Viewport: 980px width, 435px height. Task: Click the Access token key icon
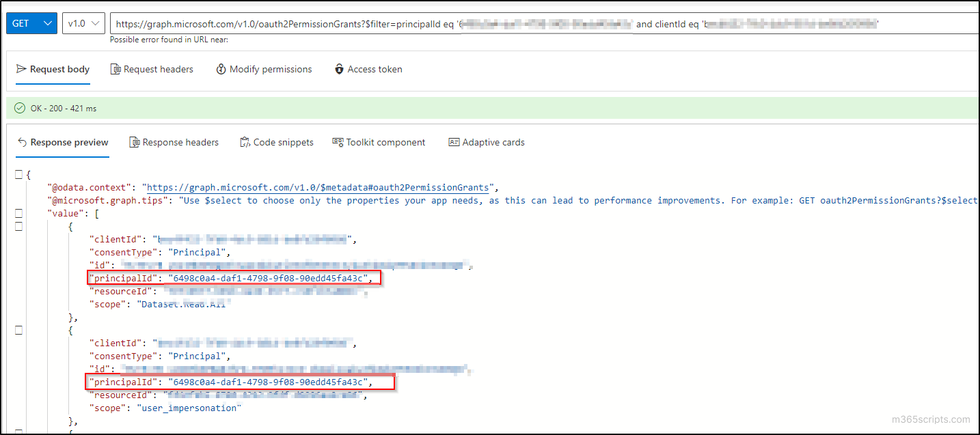tap(339, 69)
